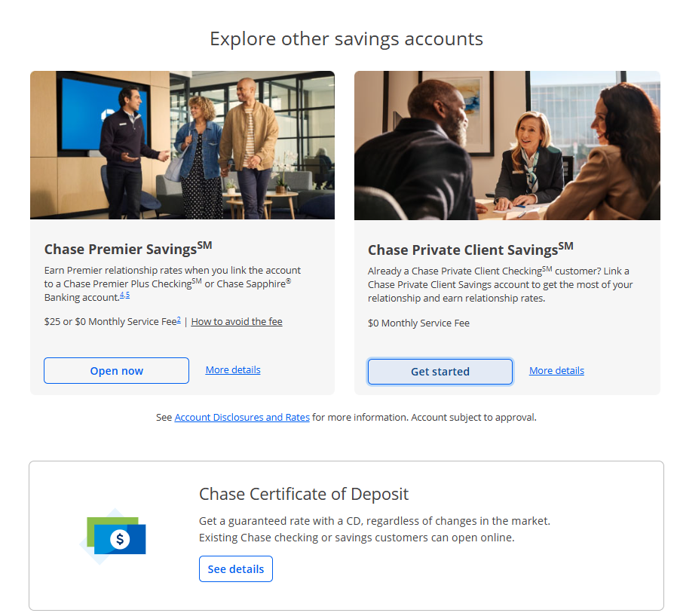Click the Open now button

point(116,370)
